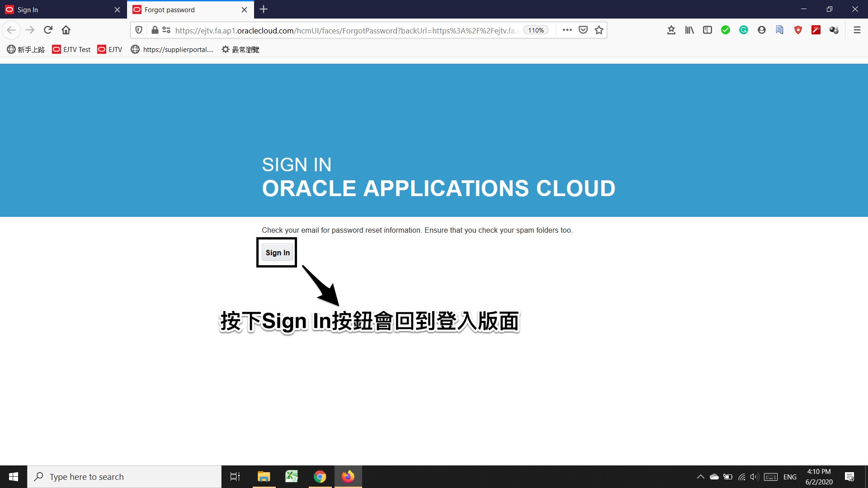Click the blue bookmark extension icon
This screenshot has width=868, height=488.
pyautogui.click(x=780, y=30)
